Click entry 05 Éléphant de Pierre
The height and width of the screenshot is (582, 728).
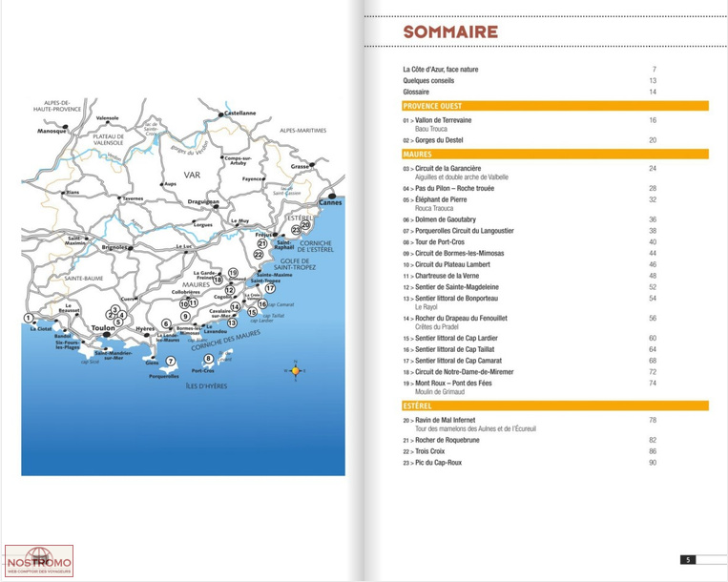(x=435, y=199)
